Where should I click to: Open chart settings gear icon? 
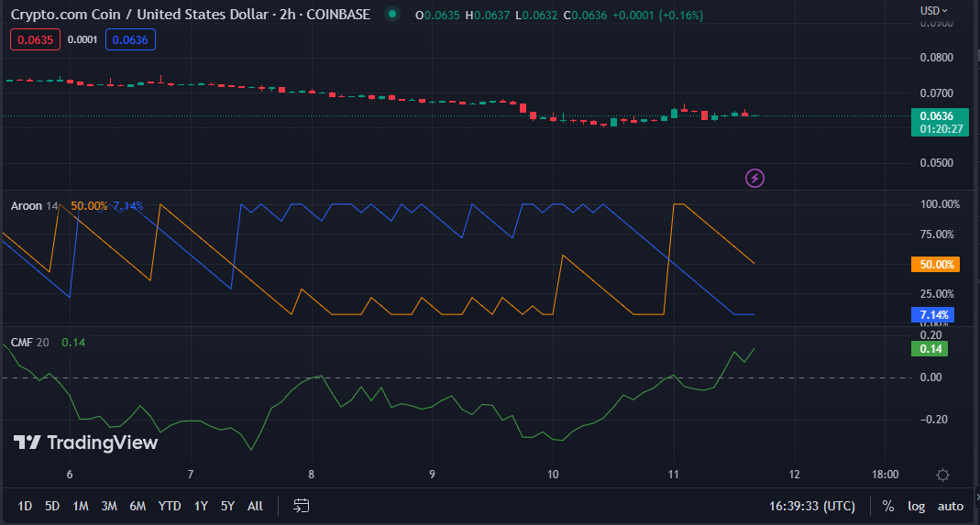coord(943,475)
